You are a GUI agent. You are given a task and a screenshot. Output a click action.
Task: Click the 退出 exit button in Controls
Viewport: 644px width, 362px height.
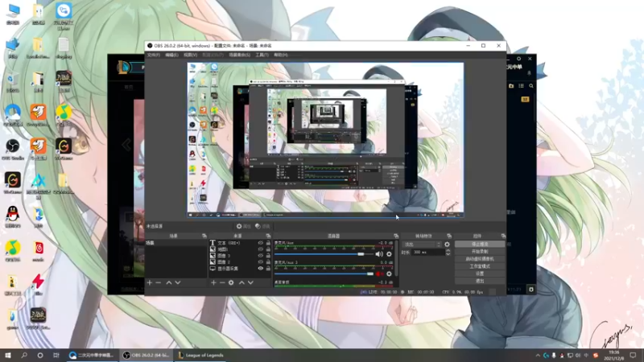click(x=480, y=281)
